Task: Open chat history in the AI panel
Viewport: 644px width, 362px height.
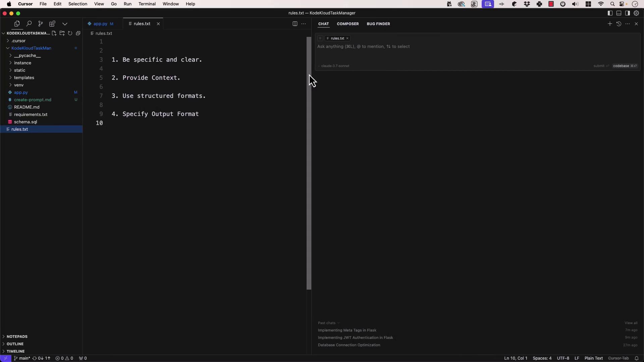Action: (x=619, y=24)
